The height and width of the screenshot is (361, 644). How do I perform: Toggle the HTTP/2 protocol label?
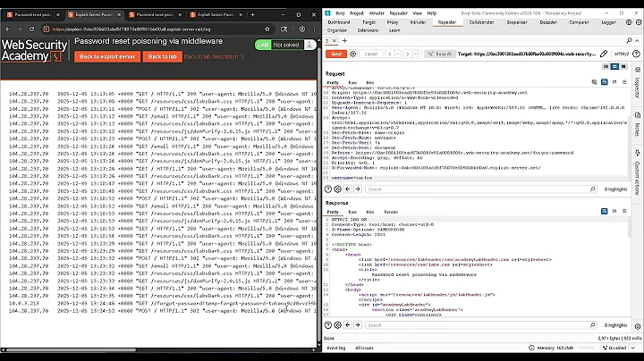pos(622,54)
